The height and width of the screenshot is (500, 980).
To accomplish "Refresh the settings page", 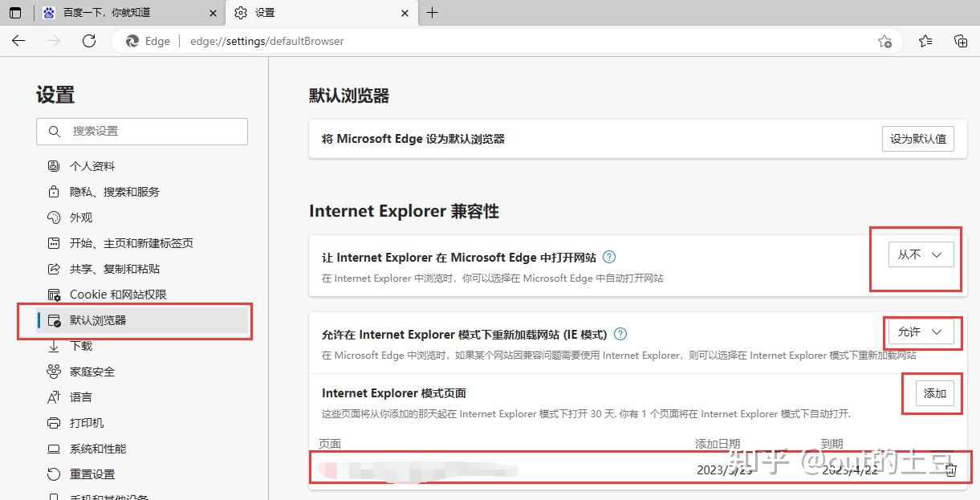I will click(x=89, y=41).
